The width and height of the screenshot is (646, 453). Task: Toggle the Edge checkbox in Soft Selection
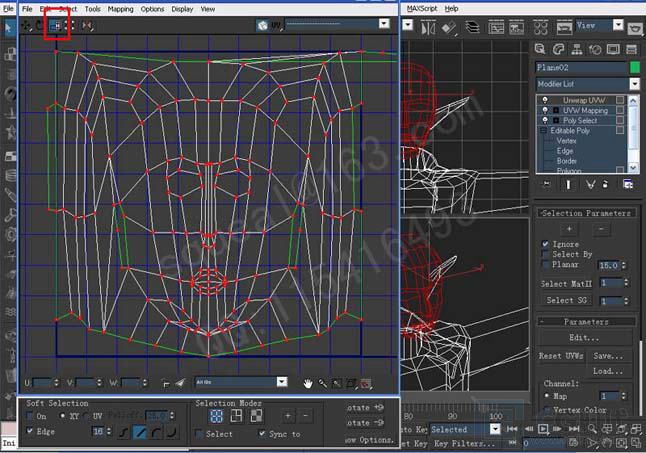point(30,431)
